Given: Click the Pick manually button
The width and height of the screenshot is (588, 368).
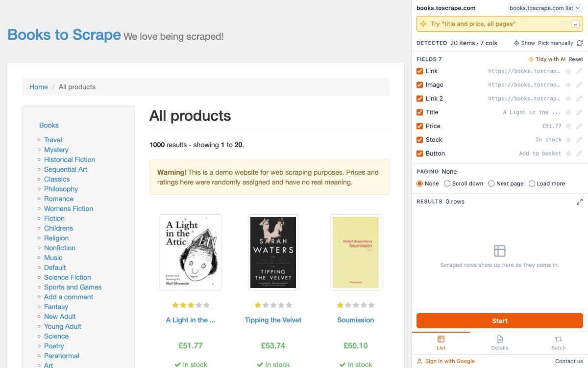Looking at the screenshot, I should [556, 43].
